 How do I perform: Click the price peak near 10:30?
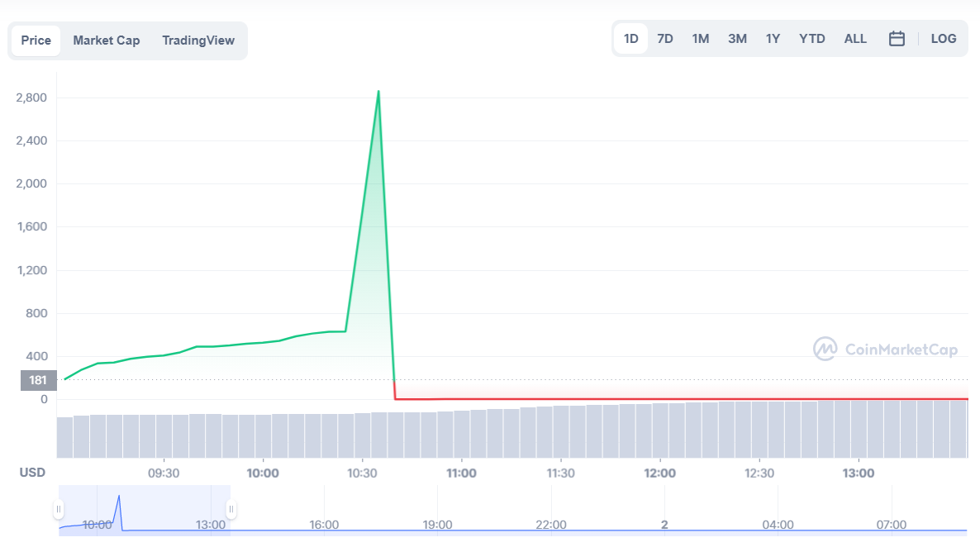(x=378, y=92)
